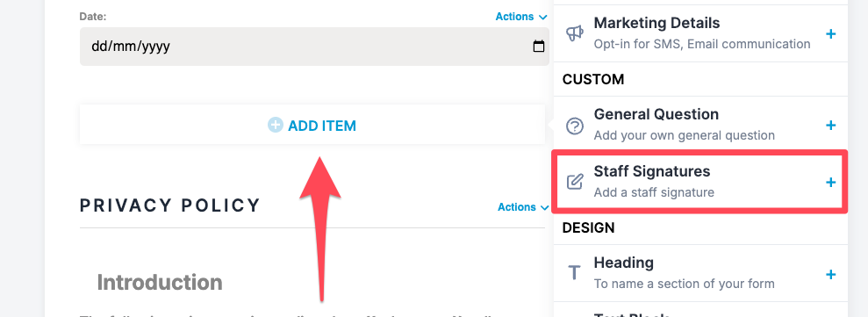
Task: Select the General Question list item title
Action: [656, 114]
